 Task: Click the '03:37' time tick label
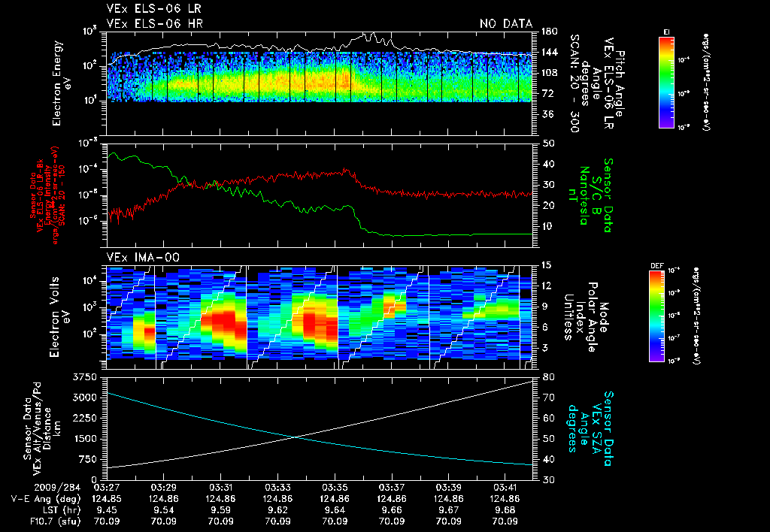click(x=392, y=488)
